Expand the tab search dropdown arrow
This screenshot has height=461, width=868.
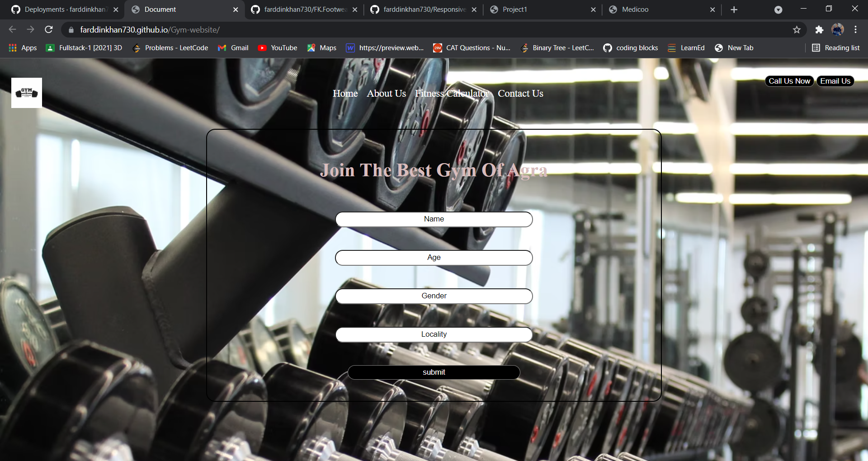click(x=778, y=9)
